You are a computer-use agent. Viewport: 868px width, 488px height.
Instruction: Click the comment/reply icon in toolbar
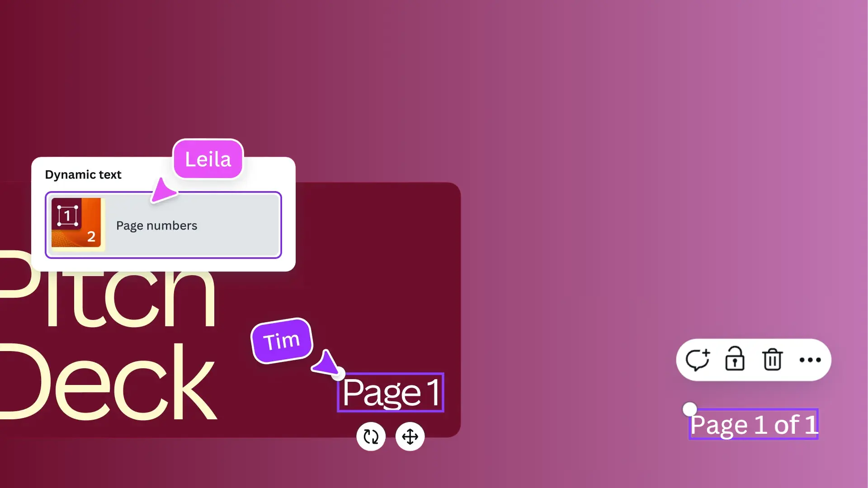coord(698,359)
